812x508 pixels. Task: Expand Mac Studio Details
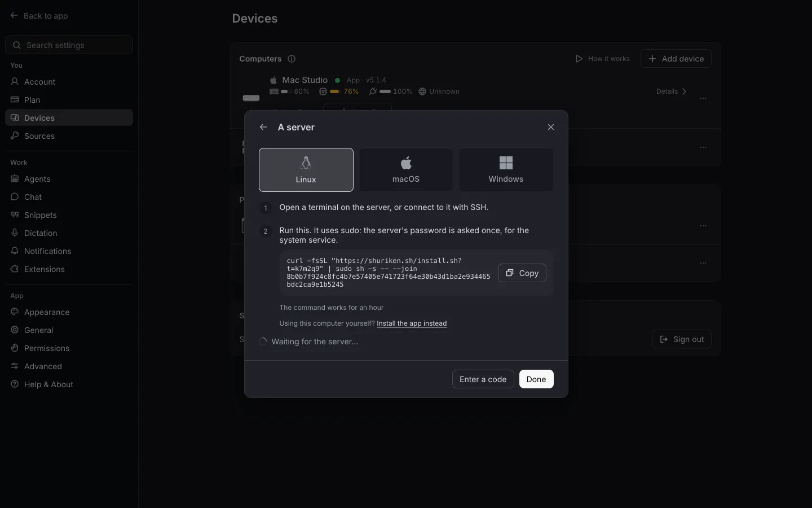pyautogui.click(x=671, y=91)
